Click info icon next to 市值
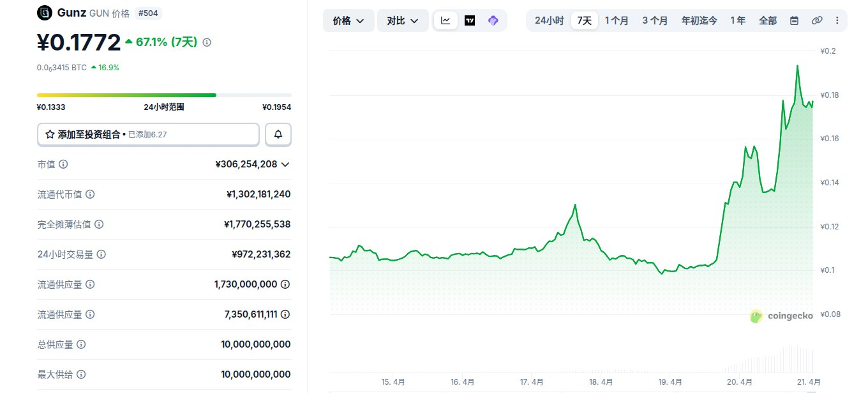 click(x=63, y=164)
